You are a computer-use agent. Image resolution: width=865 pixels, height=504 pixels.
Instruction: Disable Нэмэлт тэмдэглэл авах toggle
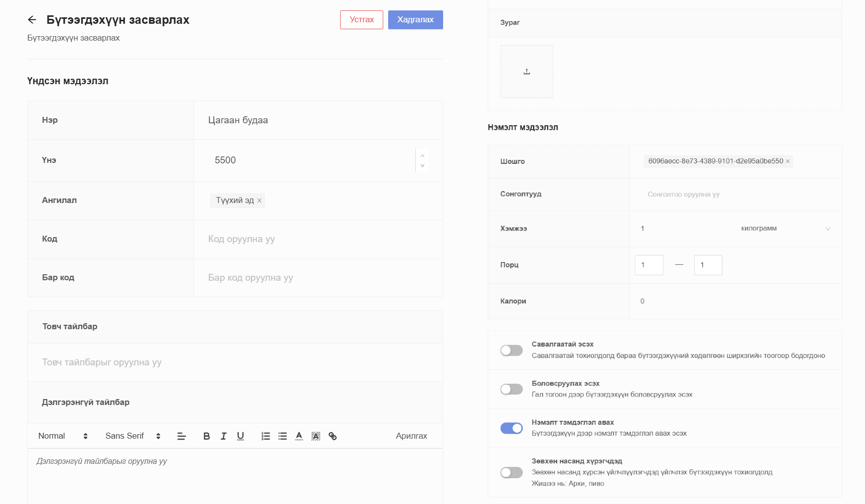point(511,428)
